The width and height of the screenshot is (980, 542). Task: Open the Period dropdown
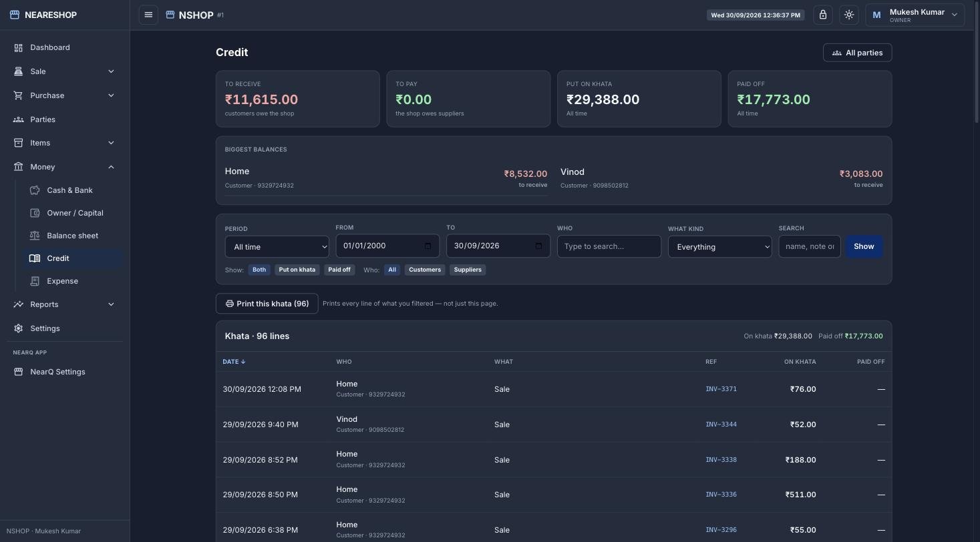point(277,247)
